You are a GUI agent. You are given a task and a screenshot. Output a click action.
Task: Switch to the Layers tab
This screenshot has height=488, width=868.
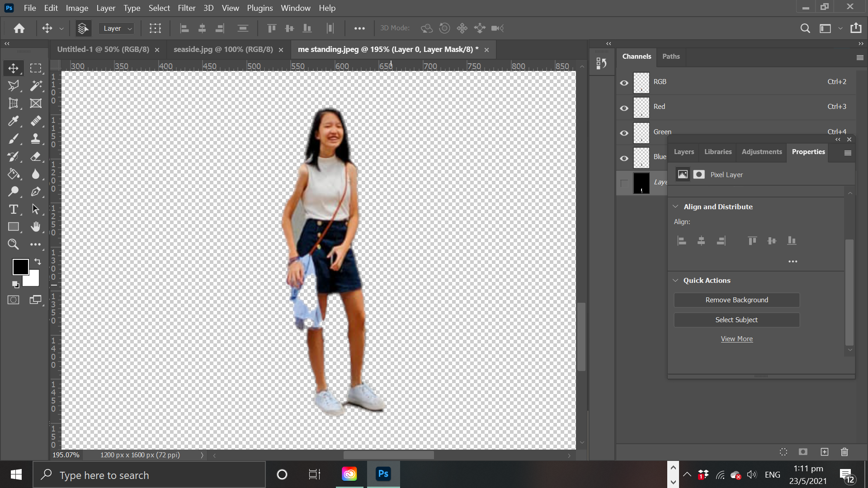(684, 152)
